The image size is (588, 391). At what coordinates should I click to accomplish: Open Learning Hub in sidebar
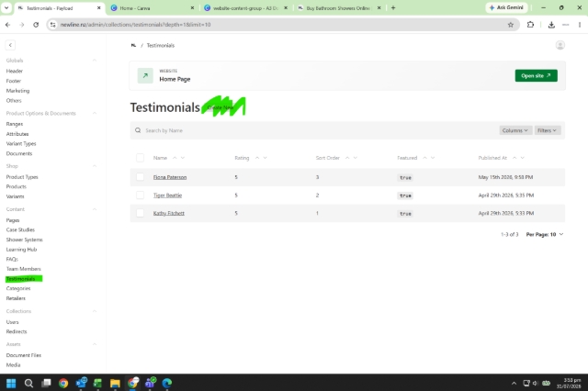coord(21,250)
